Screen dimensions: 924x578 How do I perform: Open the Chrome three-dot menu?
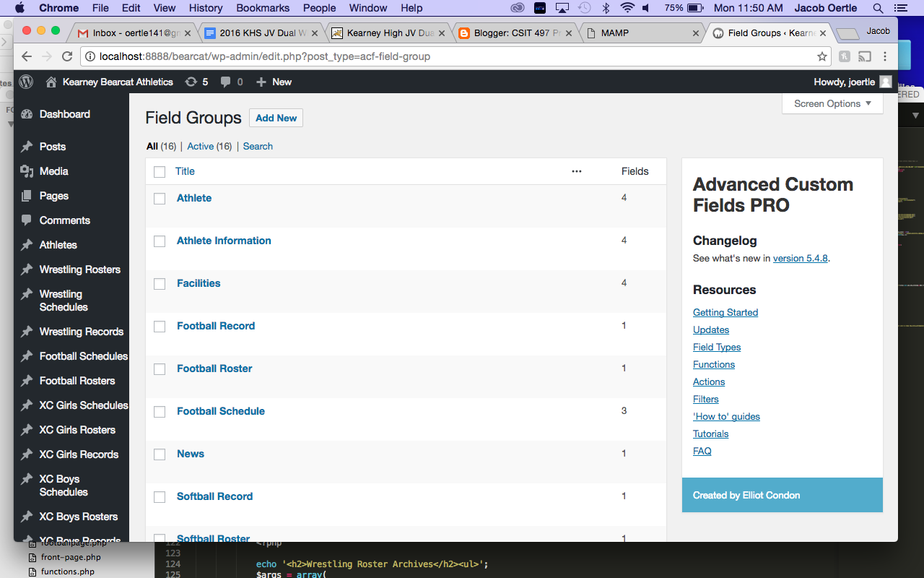[x=885, y=56]
